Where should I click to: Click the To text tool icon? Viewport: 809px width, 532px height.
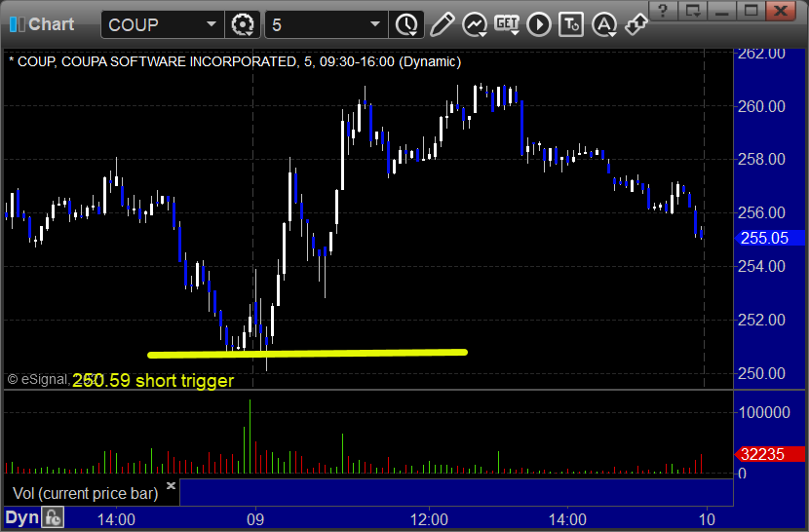point(571,24)
